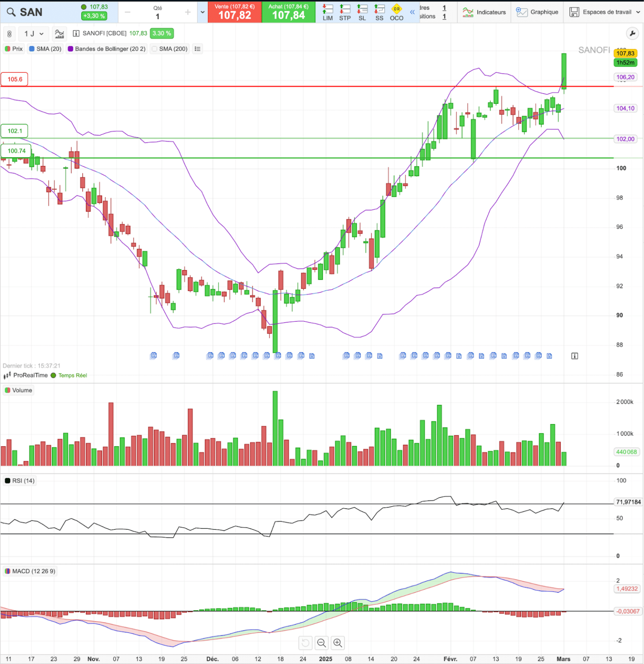Open chart settings wrench icon

632,33
